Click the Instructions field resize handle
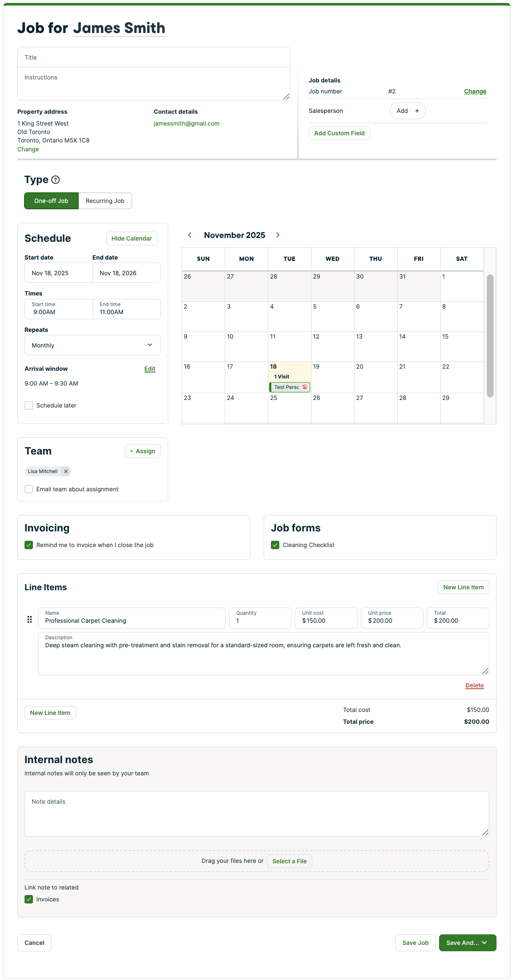 pos(286,97)
